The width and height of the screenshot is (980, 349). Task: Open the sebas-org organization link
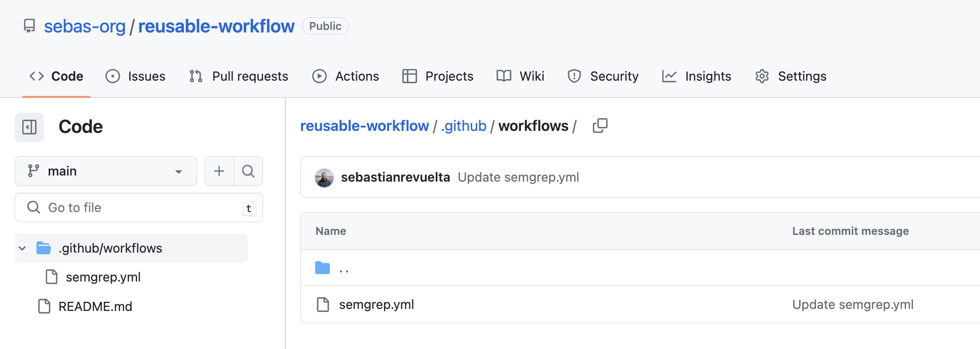[x=85, y=26]
